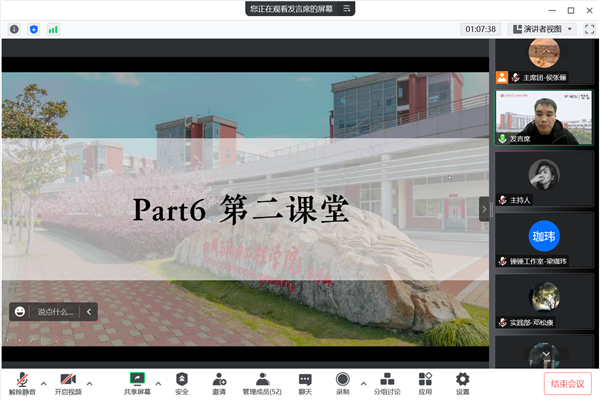The width and height of the screenshot is (600, 400).
Task: Open the menu on the screen-viewing banner
Action: pyautogui.click(x=347, y=8)
